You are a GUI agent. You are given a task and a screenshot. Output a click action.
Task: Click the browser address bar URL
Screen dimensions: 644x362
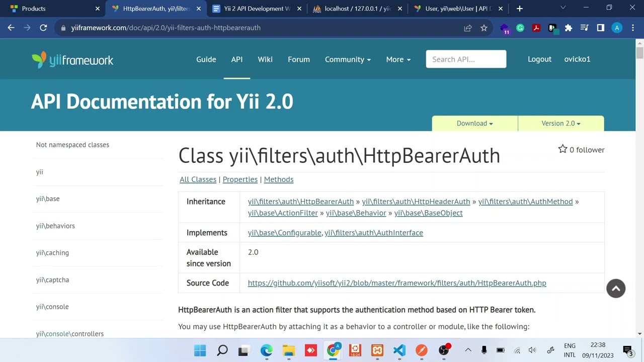pyautogui.click(x=166, y=28)
